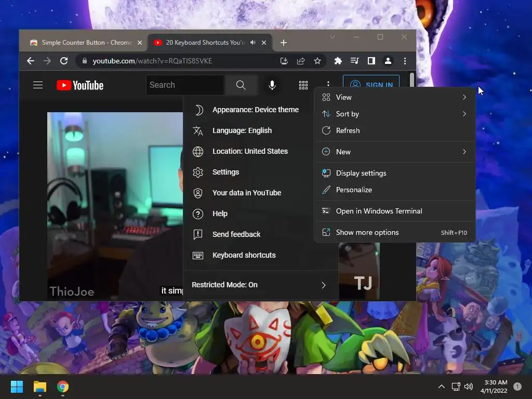Choose Send feedback in YouTube menu
532x399 pixels.
[248, 234]
